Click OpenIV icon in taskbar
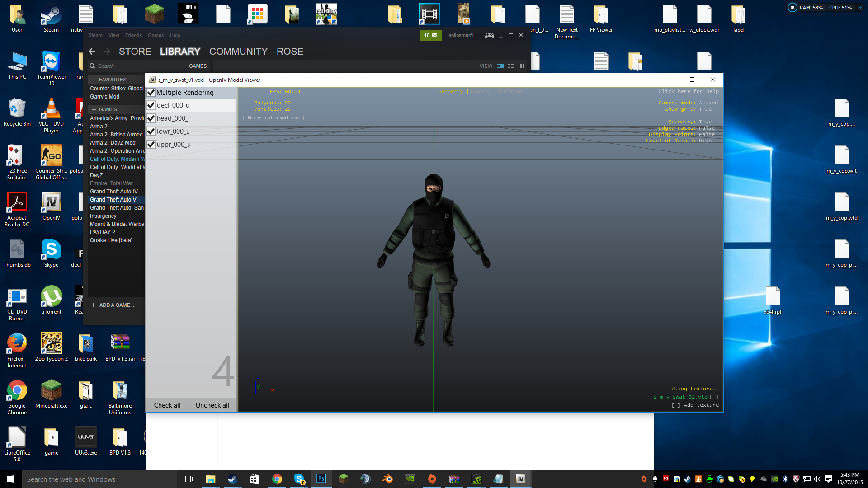 click(x=520, y=479)
